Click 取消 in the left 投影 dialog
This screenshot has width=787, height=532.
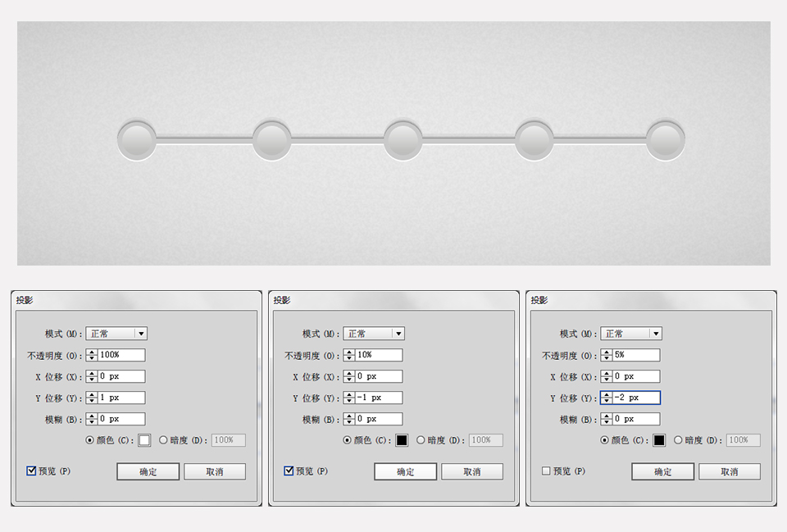click(x=215, y=472)
